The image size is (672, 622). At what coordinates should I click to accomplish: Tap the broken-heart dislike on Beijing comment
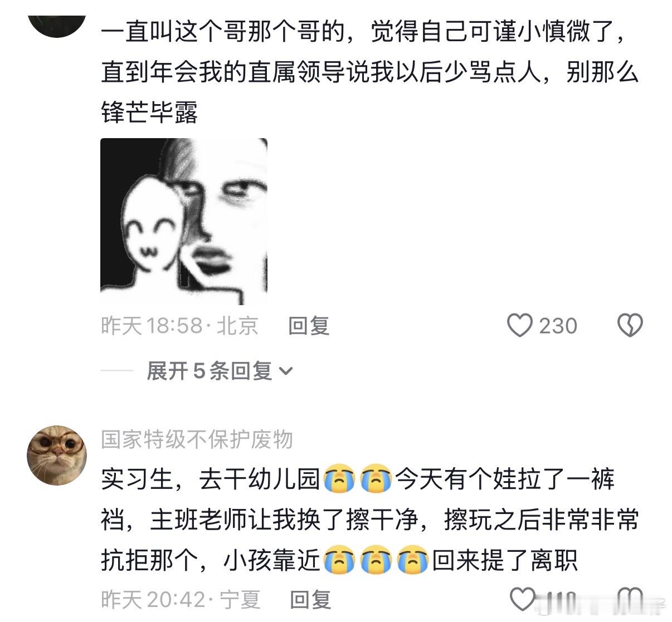coord(630,325)
